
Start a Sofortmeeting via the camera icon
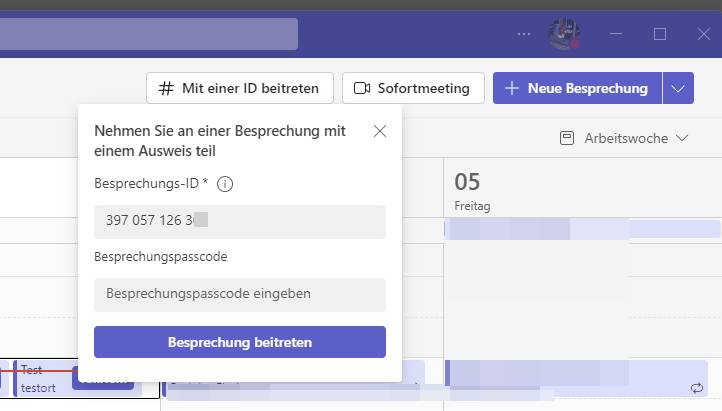(x=362, y=88)
